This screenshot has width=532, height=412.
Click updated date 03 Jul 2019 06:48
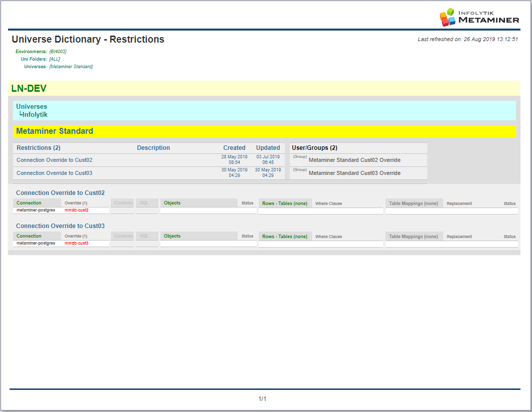(268, 160)
